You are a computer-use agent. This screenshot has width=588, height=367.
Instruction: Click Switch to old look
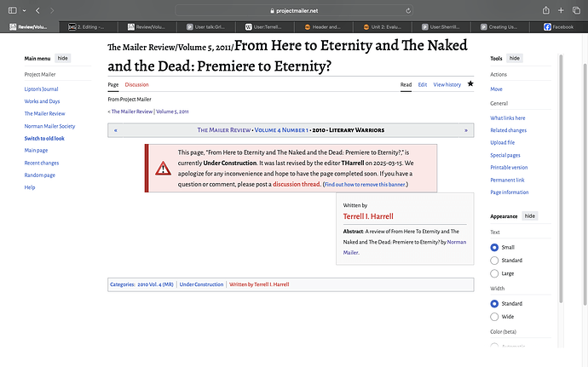point(44,138)
